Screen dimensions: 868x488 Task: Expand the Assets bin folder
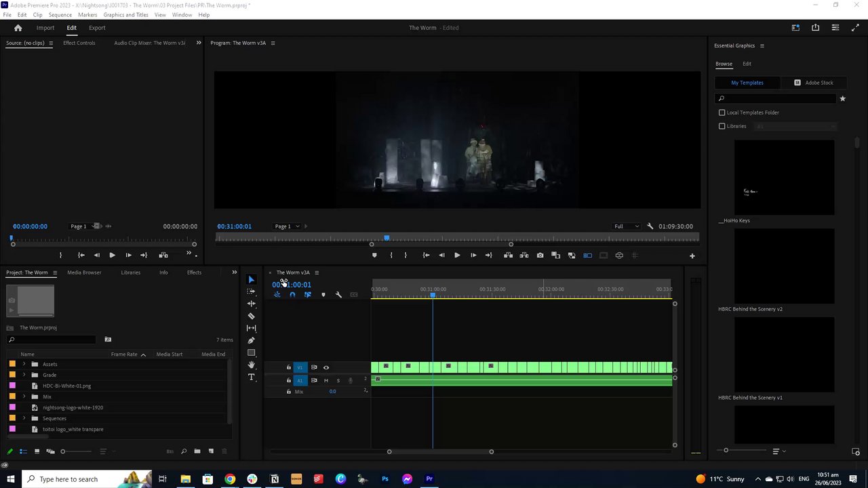(x=24, y=364)
